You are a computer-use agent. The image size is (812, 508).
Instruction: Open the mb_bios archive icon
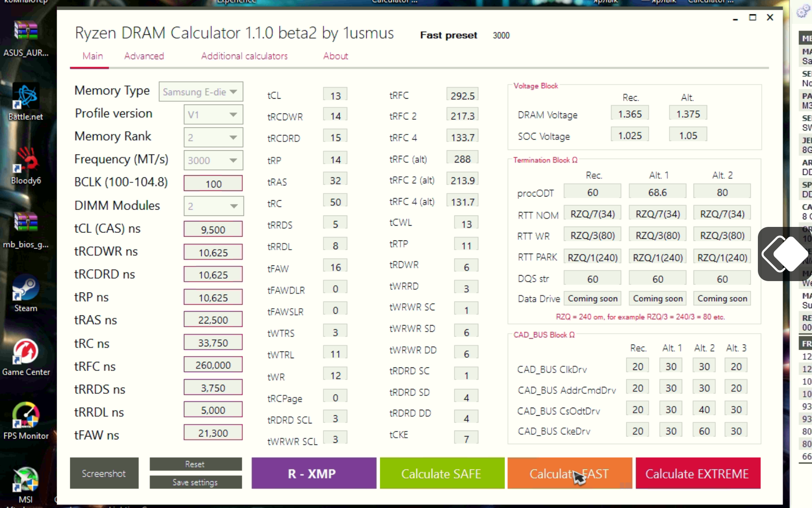(25, 223)
